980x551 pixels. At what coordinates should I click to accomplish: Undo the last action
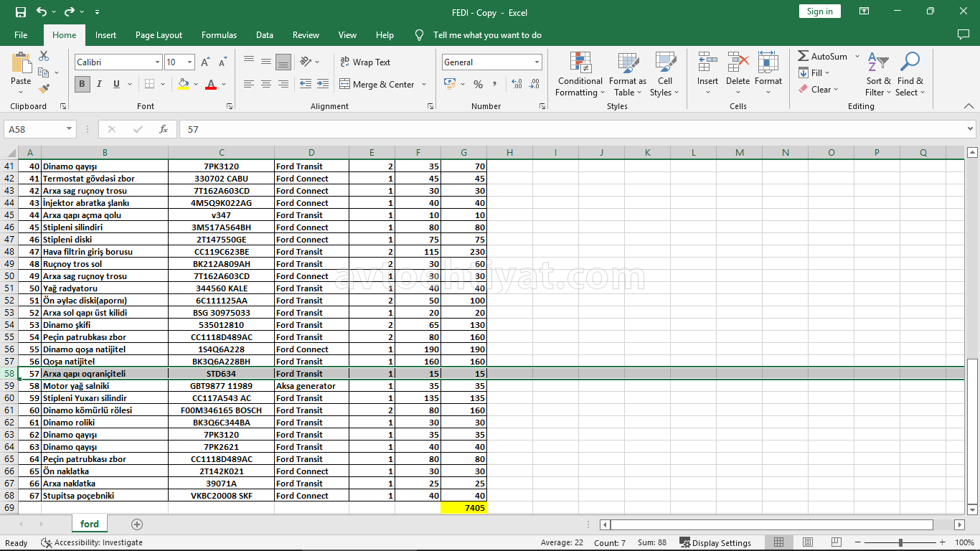pos(42,12)
